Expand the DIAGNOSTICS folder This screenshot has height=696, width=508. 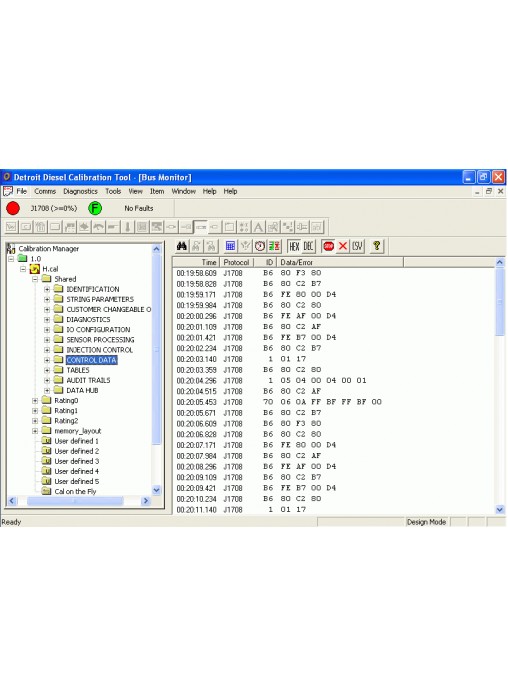47,320
